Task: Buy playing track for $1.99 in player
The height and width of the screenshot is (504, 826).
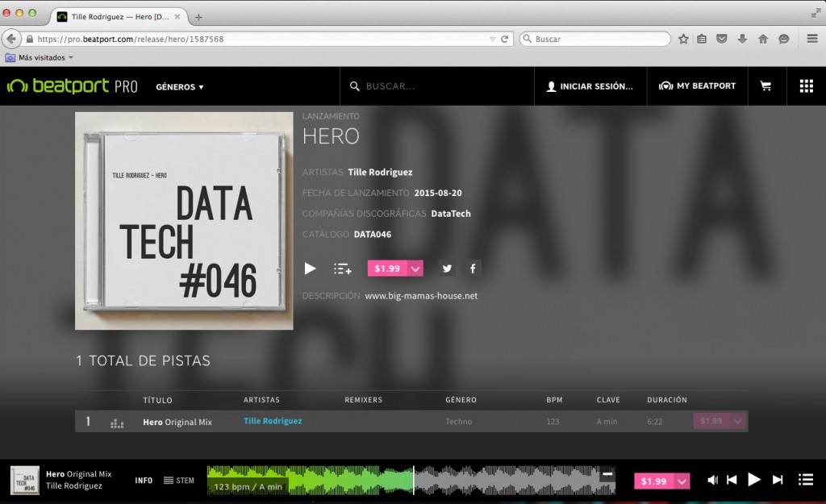Action: [654, 481]
